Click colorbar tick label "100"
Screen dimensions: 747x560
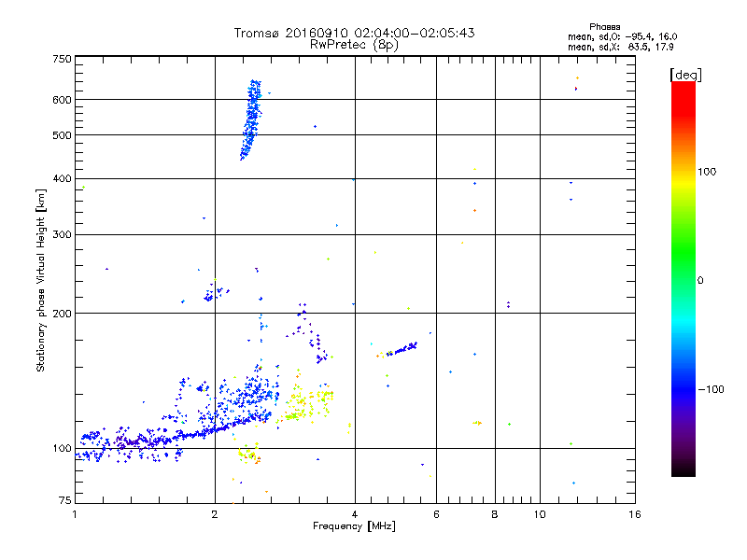coord(707,172)
